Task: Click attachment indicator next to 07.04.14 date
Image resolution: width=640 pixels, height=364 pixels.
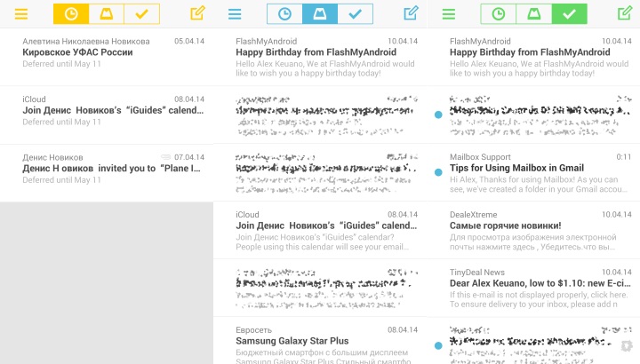Action: (165, 157)
